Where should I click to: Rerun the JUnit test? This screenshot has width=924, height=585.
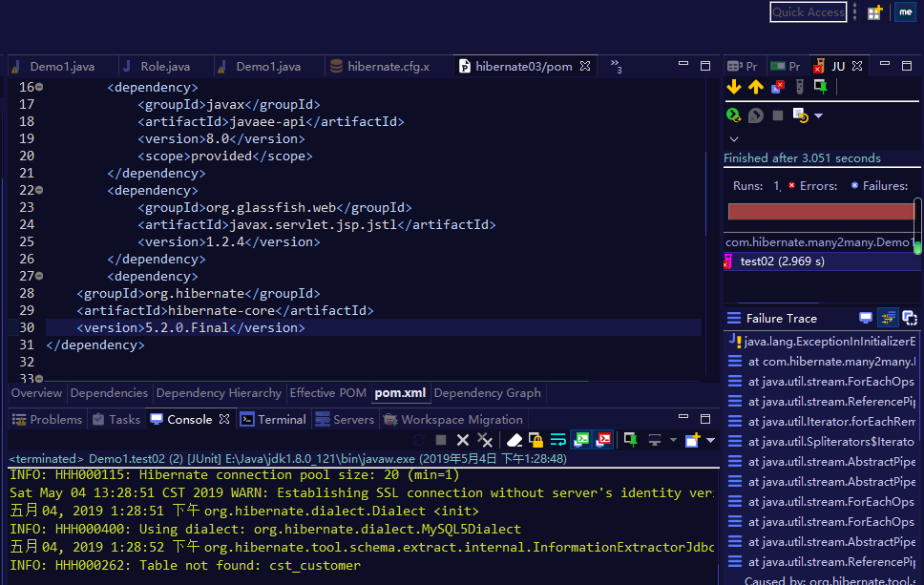pos(734,115)
